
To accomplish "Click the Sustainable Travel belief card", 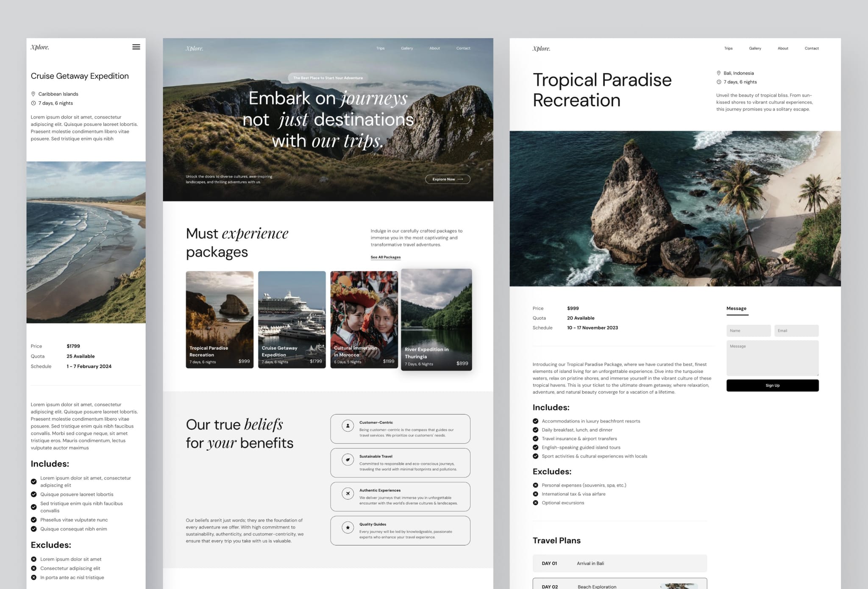I will [x=400, y=463].
